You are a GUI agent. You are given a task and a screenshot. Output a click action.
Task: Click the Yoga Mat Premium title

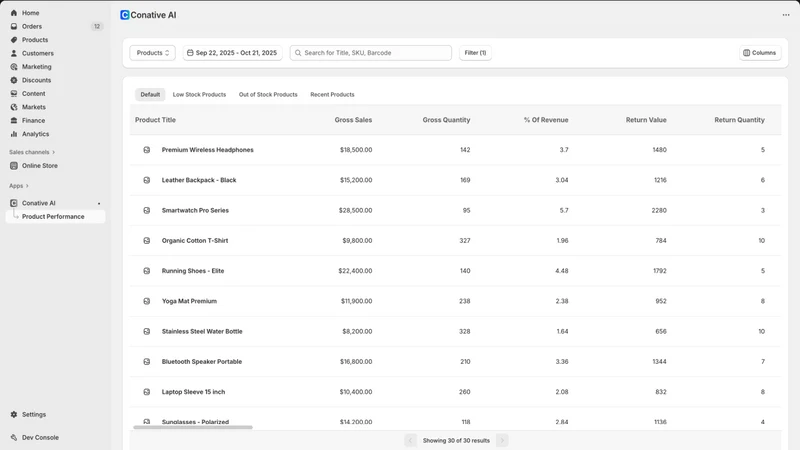point(189,301)
